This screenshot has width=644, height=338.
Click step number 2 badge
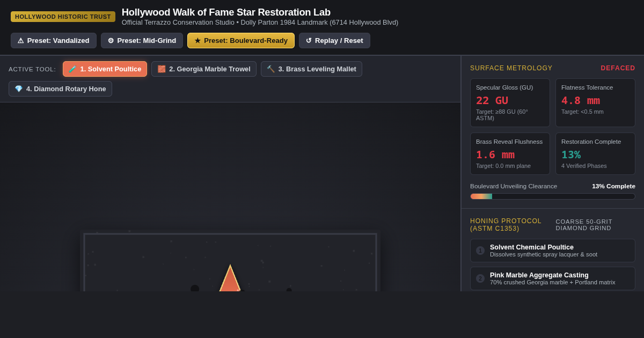480,278
